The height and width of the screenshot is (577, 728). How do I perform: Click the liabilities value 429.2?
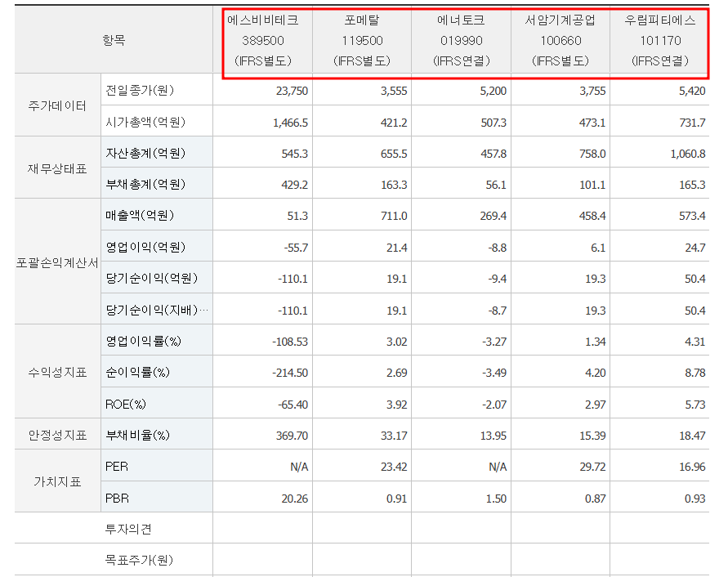[294, 185]
